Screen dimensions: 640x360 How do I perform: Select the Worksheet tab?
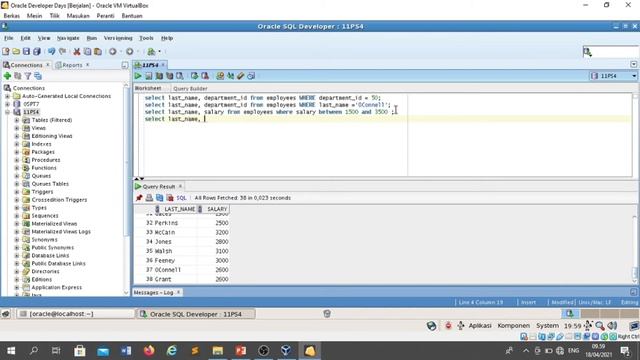click(x=148, y=88)
